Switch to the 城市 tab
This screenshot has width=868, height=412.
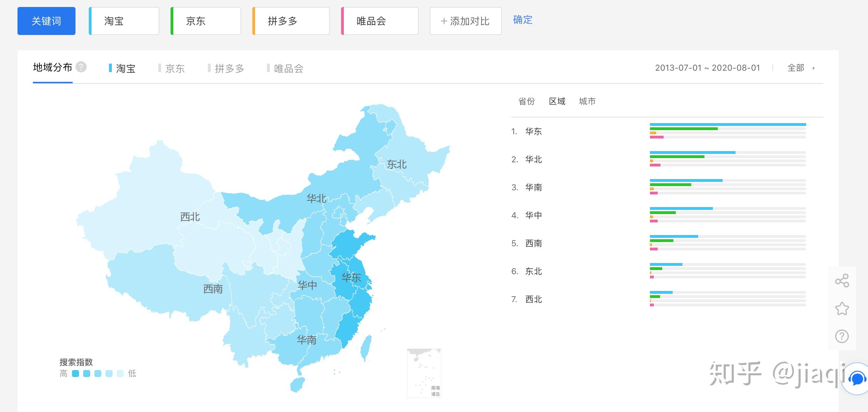point(587,101)
